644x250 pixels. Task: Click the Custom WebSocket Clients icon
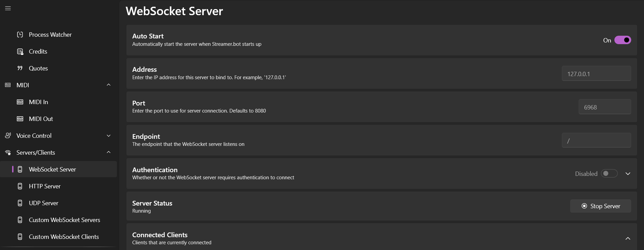[20, 237]
